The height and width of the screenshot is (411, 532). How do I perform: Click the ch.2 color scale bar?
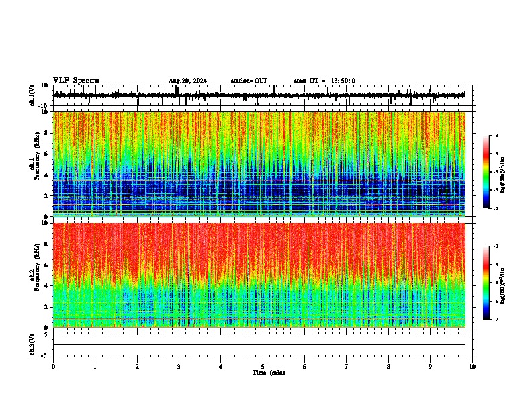tap(486, 283)
